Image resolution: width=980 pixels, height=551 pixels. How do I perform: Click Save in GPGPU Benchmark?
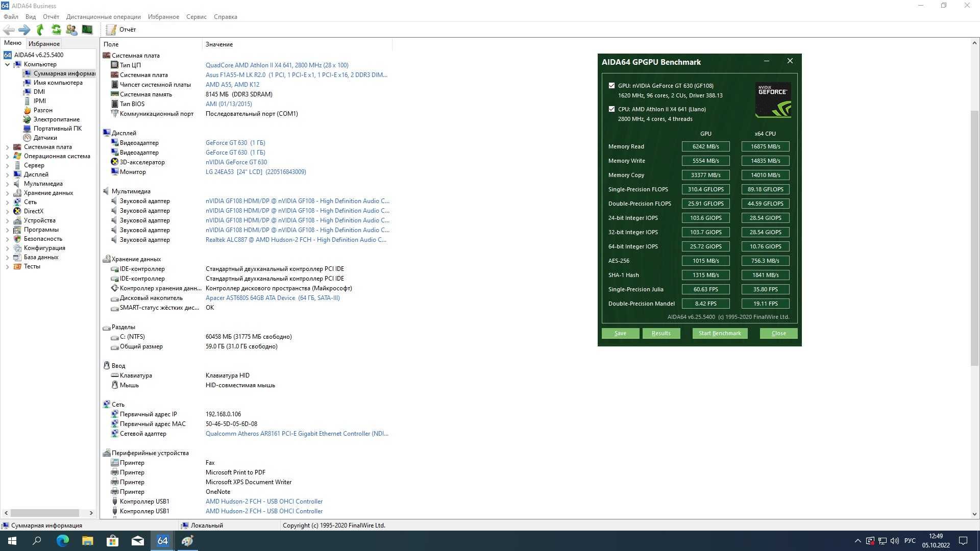(620, 333)
